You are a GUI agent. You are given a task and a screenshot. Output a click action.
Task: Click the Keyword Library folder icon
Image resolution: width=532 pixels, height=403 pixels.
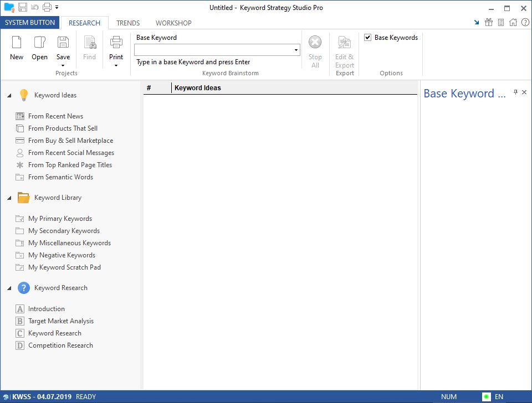point(23,198)
